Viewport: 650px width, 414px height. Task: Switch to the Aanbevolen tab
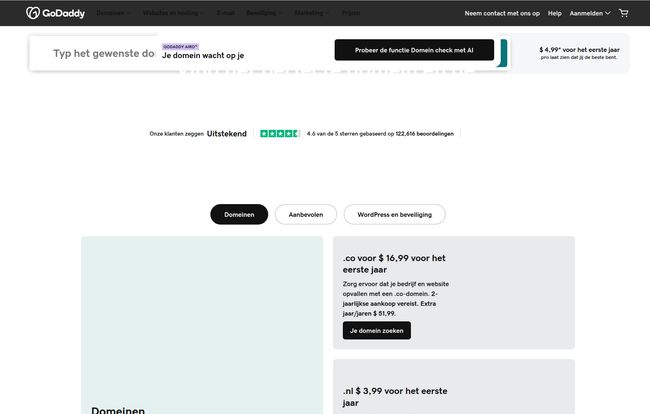coord(306,214)
